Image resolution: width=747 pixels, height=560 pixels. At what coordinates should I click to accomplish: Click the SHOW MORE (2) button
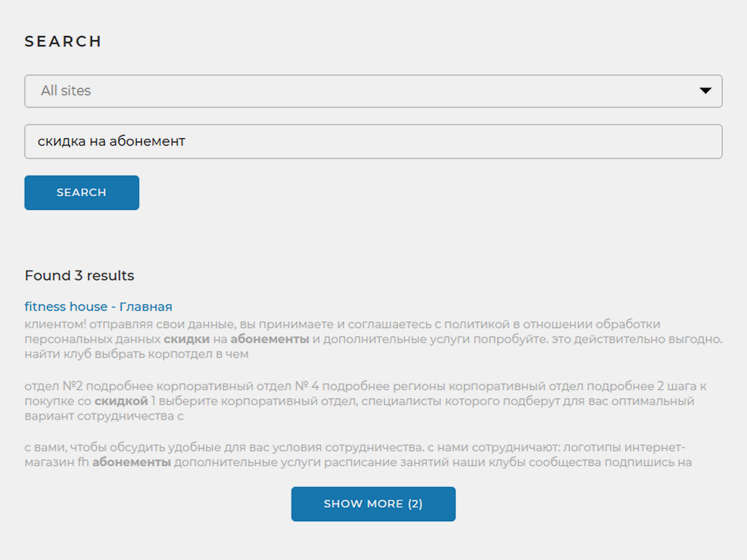coord(373,504)
